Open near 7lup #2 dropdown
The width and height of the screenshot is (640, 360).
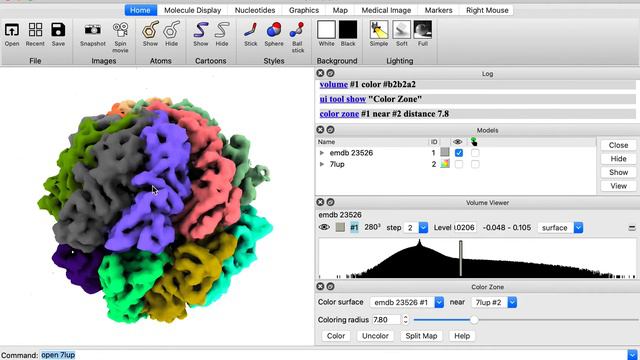click(512, 302)
